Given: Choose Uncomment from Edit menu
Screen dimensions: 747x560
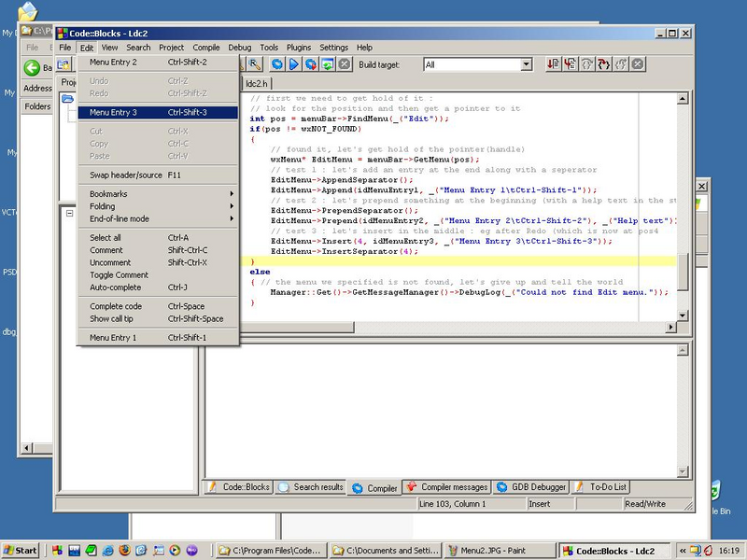Looking at the screenshot, I should [x=158, y=262].
